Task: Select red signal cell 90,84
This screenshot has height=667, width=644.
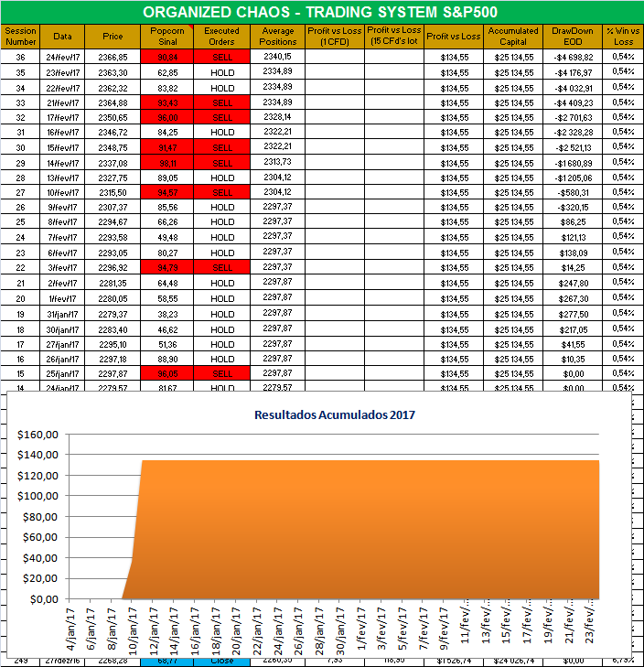Action: 167,57
